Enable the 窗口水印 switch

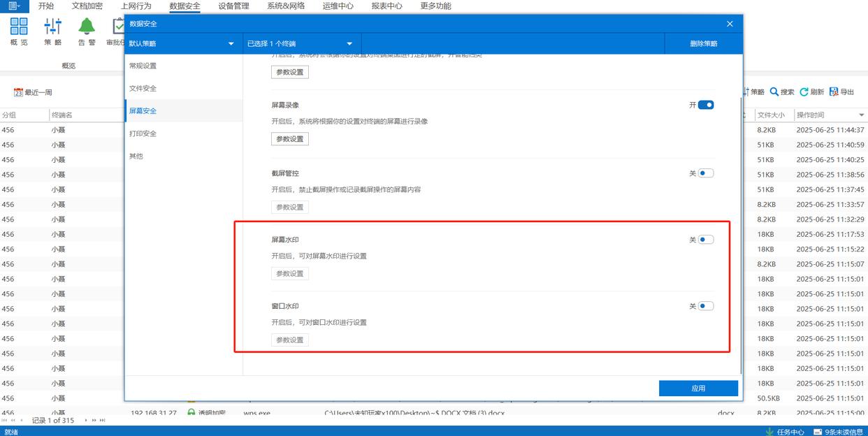point(706,306)
